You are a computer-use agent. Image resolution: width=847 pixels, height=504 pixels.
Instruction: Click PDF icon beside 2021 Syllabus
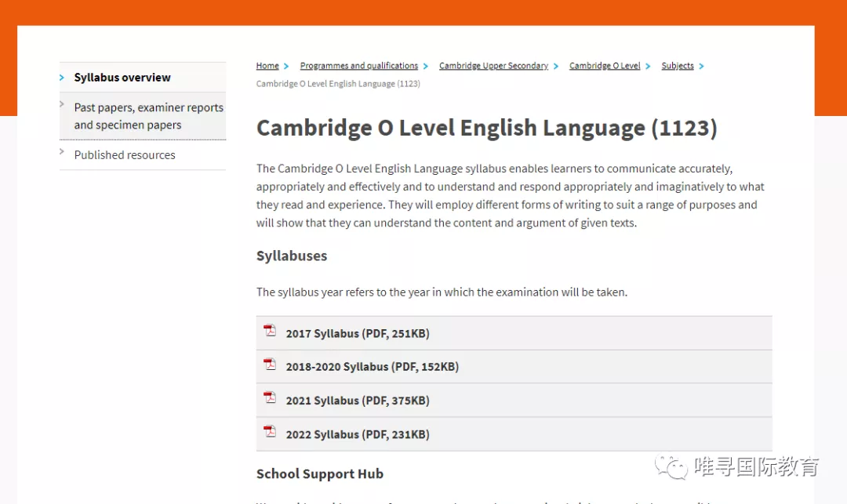point(270,398)
